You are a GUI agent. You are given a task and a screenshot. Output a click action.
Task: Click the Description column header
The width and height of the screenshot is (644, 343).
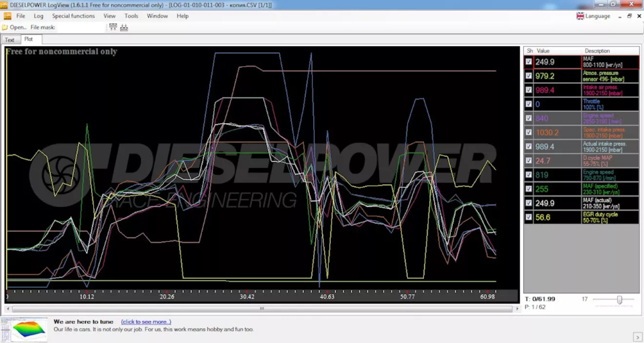610,51
